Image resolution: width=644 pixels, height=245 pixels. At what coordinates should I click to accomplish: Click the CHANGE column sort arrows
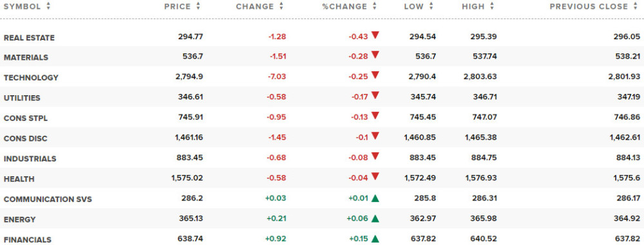pos(281,6)
